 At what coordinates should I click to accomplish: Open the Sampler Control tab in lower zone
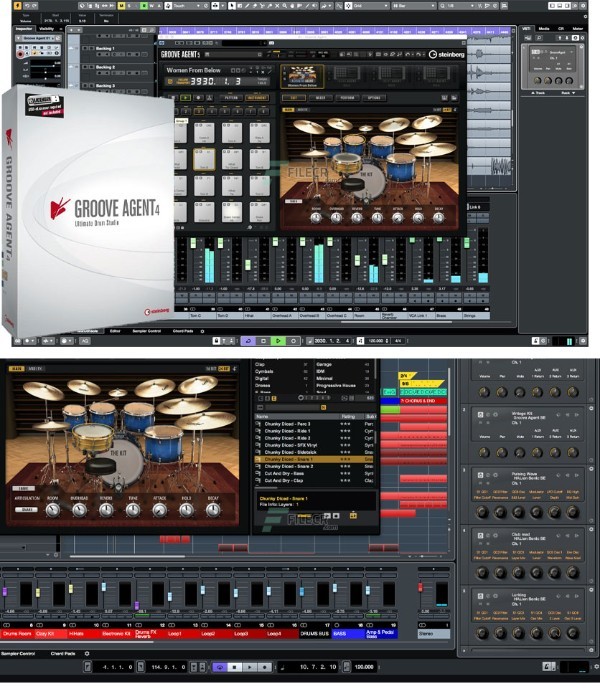[x=18, y=653]
